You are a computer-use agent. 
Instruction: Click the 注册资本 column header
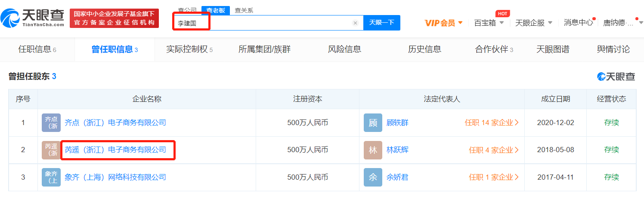(x=307, y=99)
